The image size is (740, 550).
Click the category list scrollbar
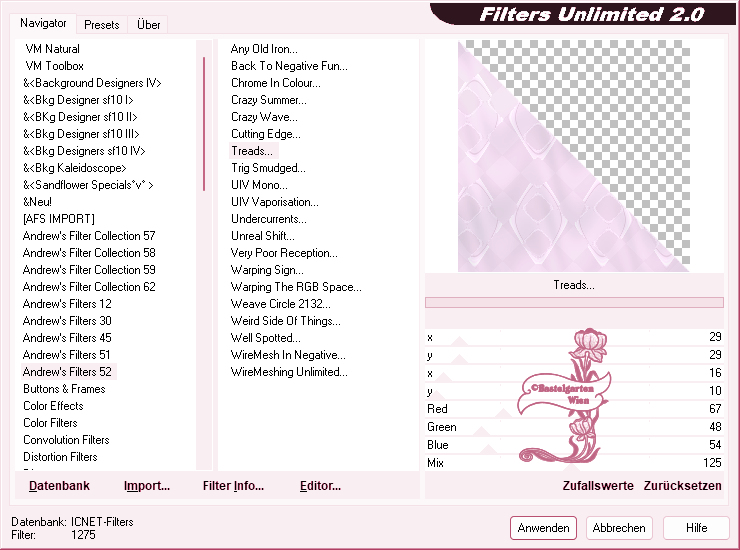204,250
